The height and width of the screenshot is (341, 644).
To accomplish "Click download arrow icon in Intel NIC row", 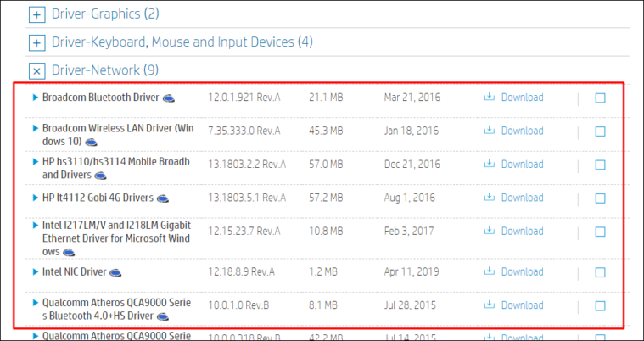I will [x=490, y=271].
